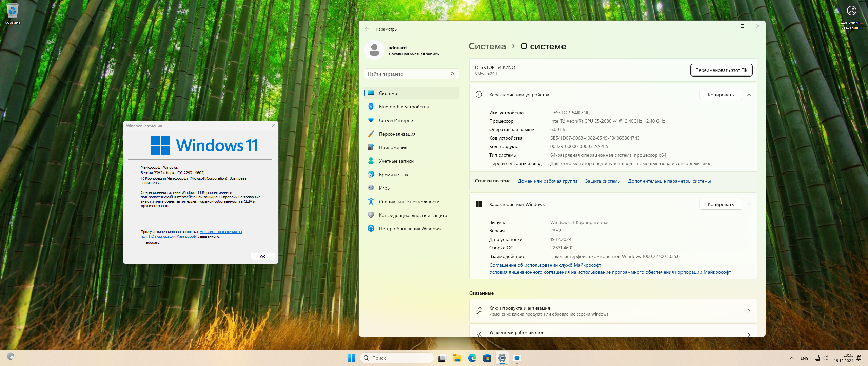Click Переименовать этот ПК button
Viewport: 868px width, 366px height.
[721, 70]
